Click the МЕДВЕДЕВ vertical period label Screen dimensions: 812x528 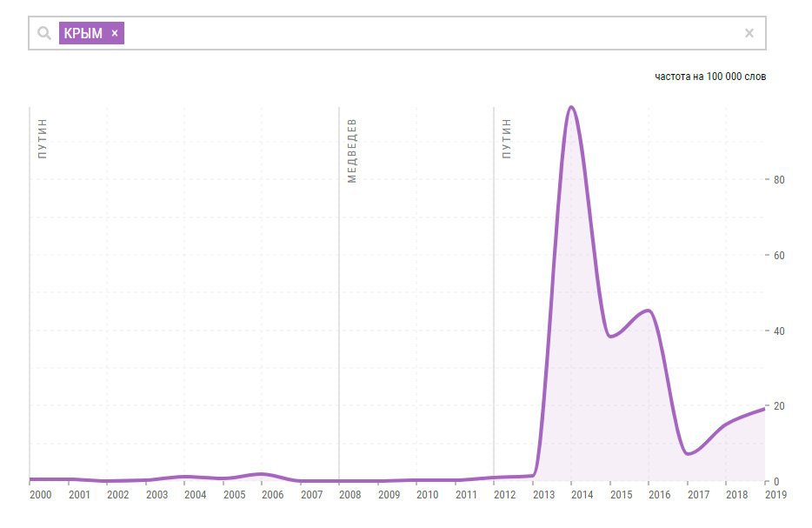[351, 150]
